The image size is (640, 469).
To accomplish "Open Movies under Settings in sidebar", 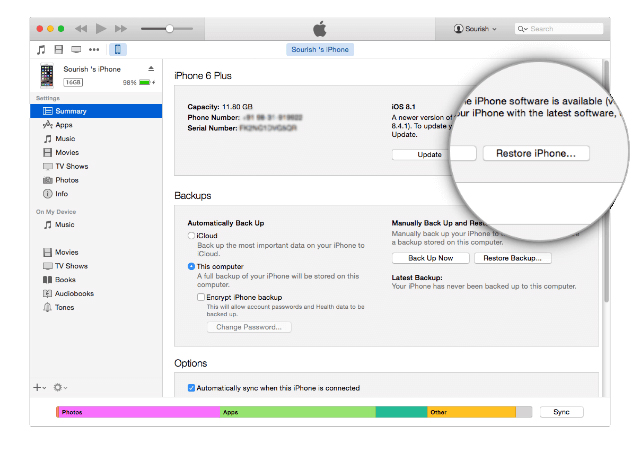I will (x=96, y=152).
